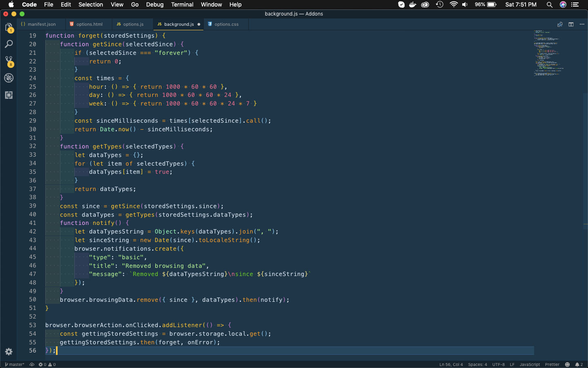Viewport: 588px width, 368px height.
Task: Open the Code application menu
Action: [29, 4]
